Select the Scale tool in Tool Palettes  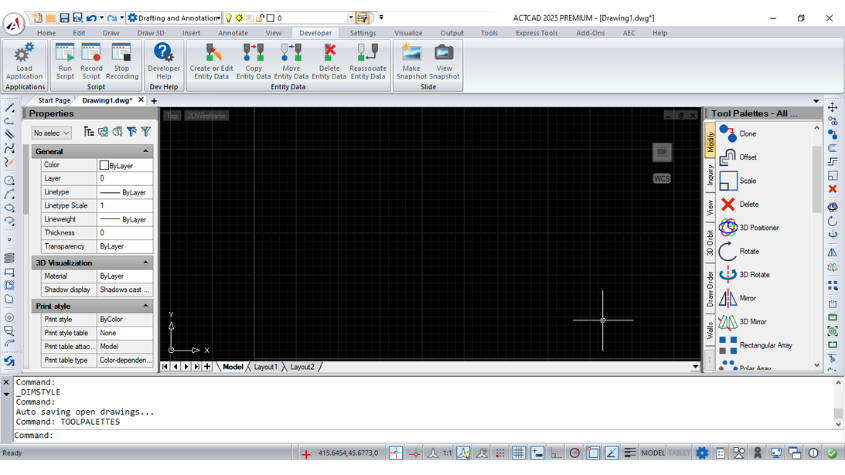[x=738, y=181]
